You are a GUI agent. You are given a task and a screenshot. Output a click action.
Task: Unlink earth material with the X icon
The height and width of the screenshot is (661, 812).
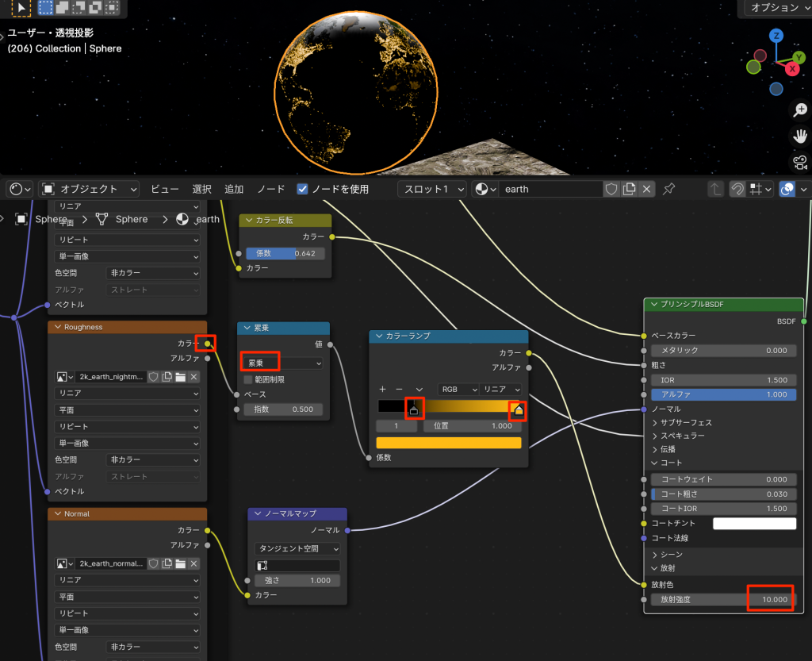(647, 189)
